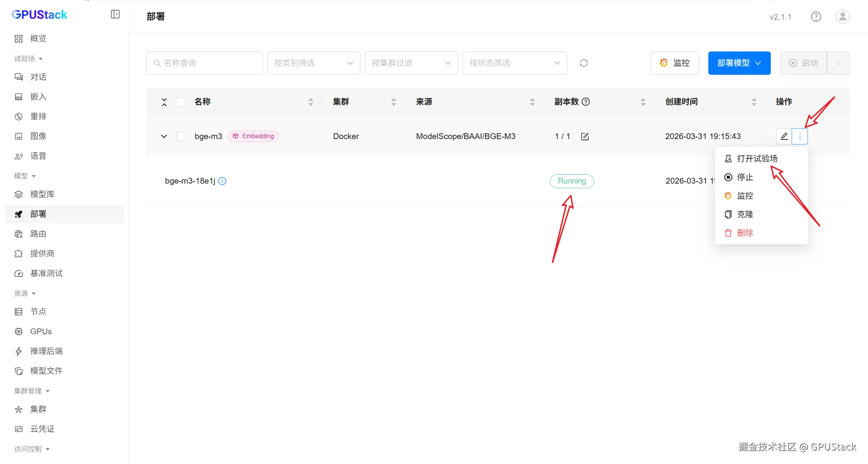
Task: Collapse the sidebar with the panel icon
Action: pyautogui.click(x=115, y=14)
